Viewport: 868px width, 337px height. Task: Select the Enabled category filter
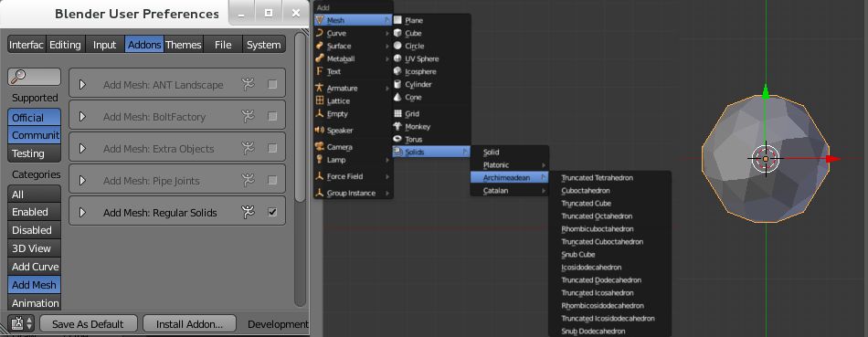[x=35, y=212]
